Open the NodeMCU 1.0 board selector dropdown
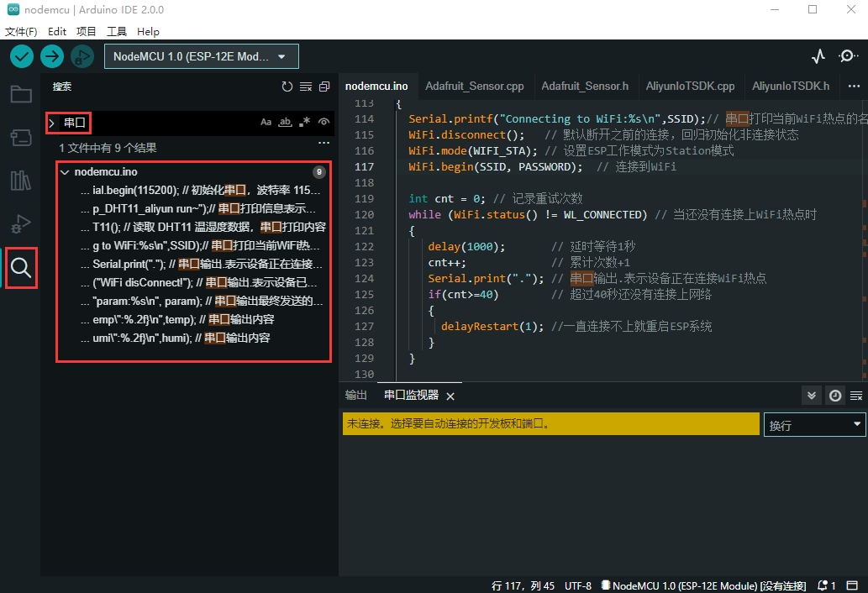Screen dimensions: 868x593 point(201,55)
